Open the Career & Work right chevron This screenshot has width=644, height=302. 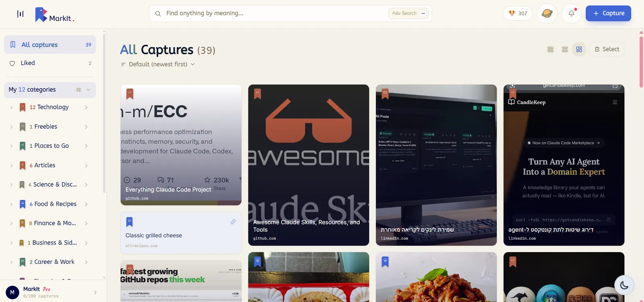(x=86, y=262)
